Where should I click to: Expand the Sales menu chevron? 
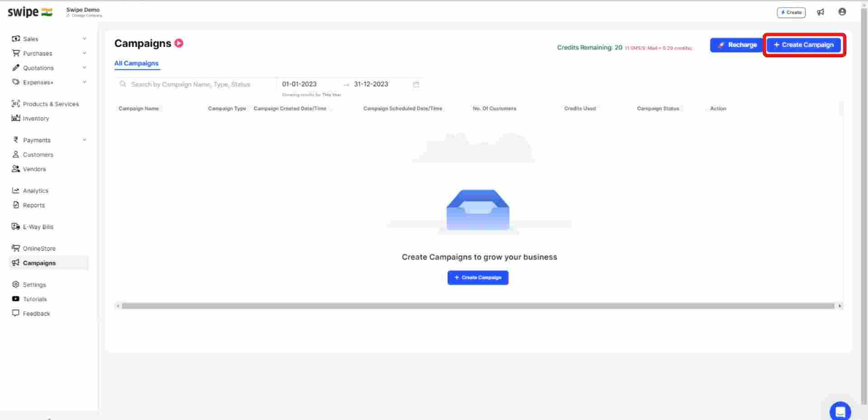pyautogui.click(x=84, y=39)
